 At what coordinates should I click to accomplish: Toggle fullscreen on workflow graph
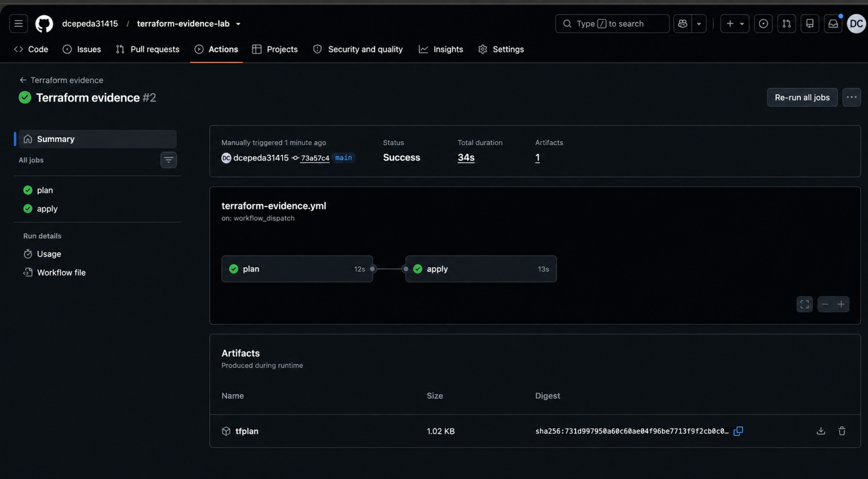coord(804,304)
